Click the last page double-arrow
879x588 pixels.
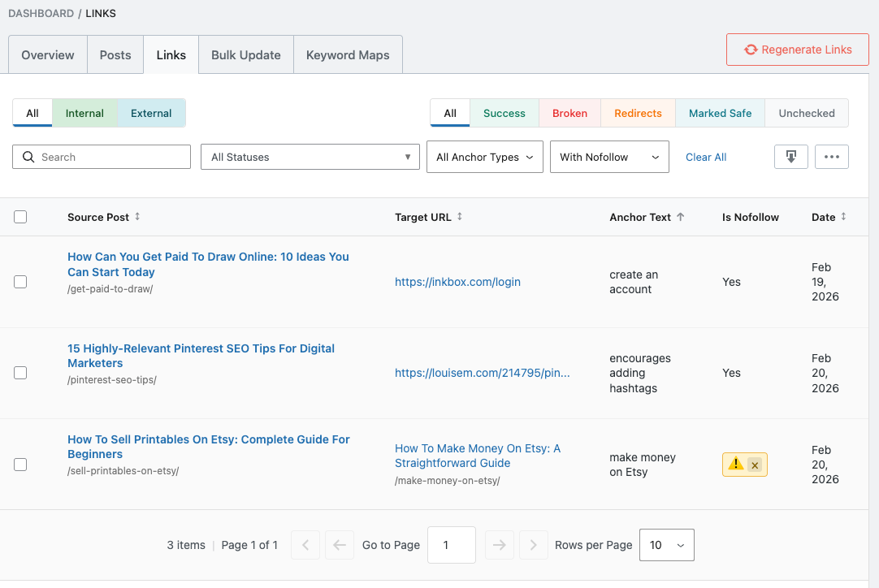click(533, 545)
